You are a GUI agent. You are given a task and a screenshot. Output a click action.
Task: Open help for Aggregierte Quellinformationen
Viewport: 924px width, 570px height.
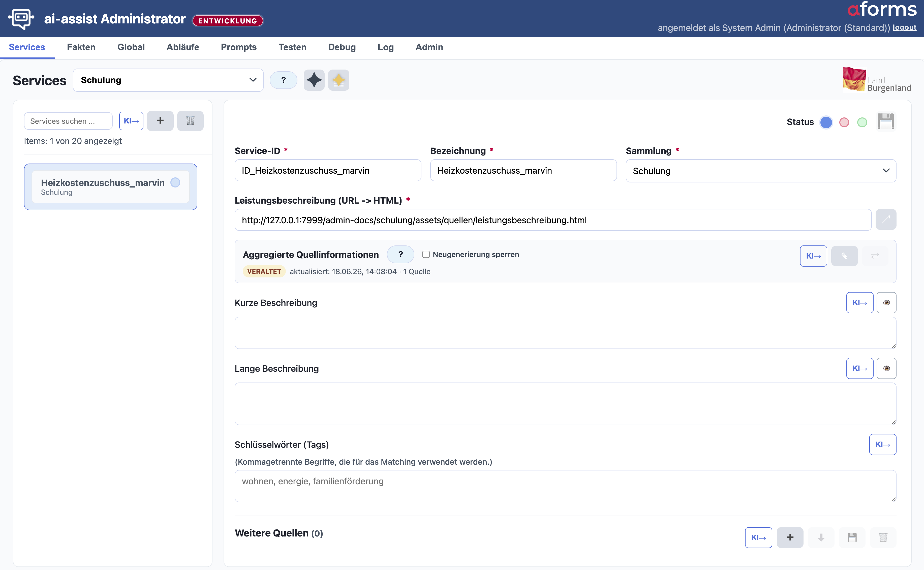tap(400, 255)
